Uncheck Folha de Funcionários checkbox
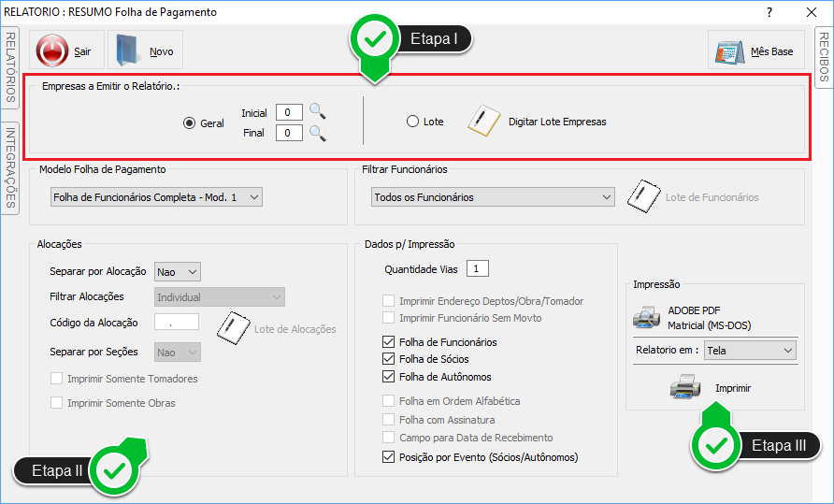This screenshot has height=504, width=834. (x=389, y=342)
